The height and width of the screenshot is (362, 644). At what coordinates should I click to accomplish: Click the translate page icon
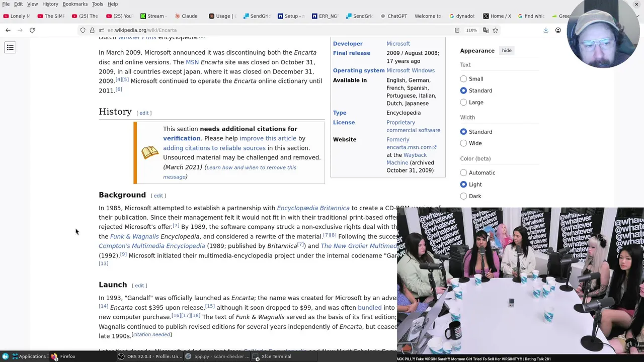point(486,30)
